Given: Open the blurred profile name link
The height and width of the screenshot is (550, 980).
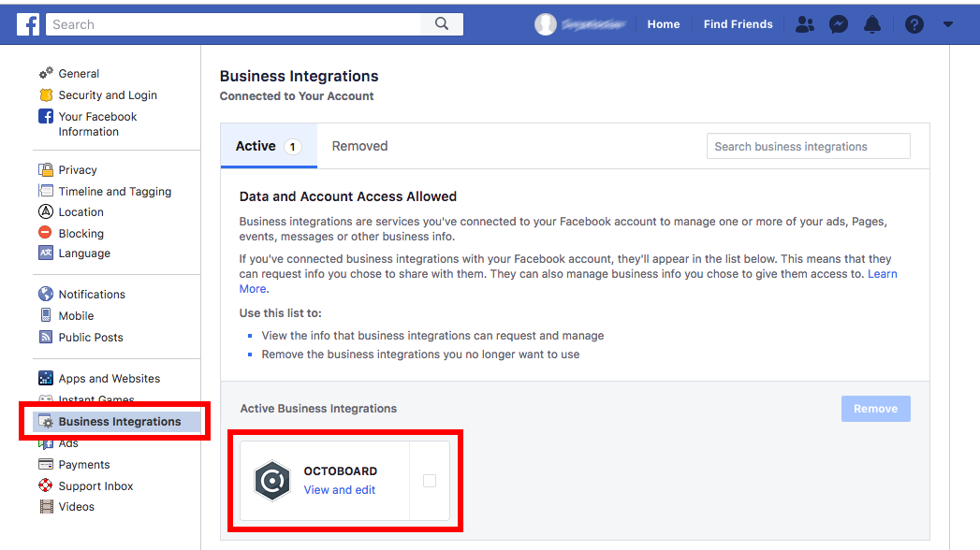Looking at the screenshot, I should [x=593, y=24].
